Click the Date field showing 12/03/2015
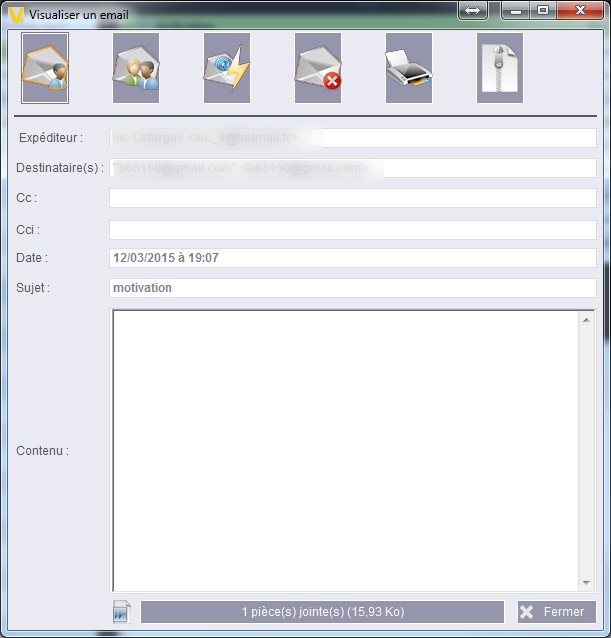Viewport: 611px width, 638px height. point(352,258)
